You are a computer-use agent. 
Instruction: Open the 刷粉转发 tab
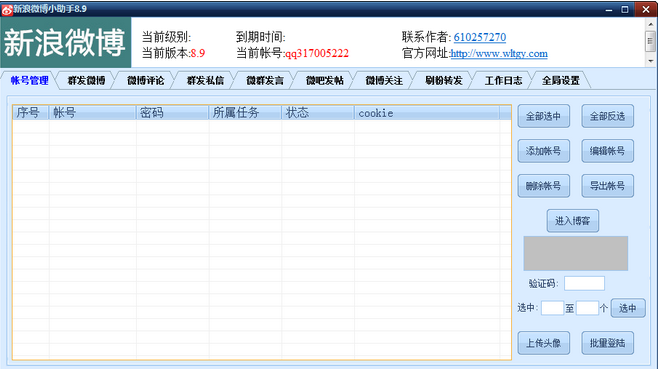(443, 80)
